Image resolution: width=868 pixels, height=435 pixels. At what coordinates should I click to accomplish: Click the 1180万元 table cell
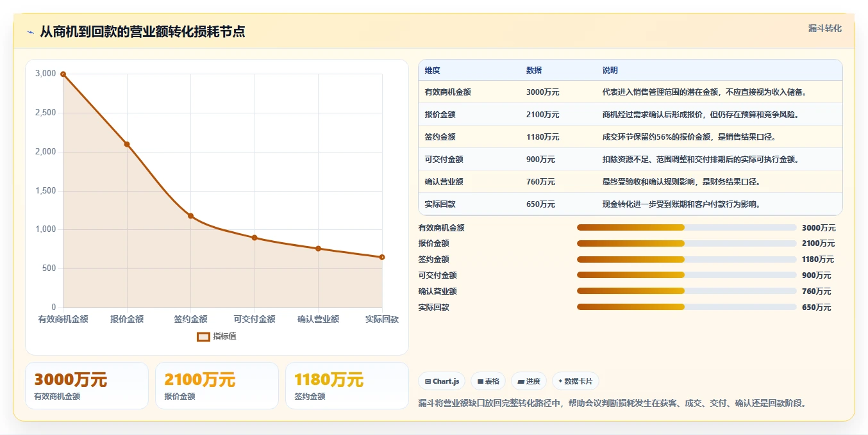point(542,137)
